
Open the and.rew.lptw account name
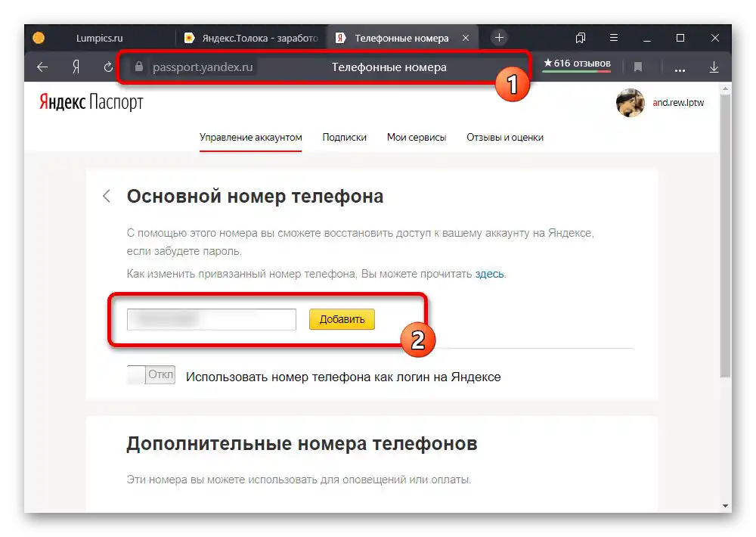click(x=678, y=103)
